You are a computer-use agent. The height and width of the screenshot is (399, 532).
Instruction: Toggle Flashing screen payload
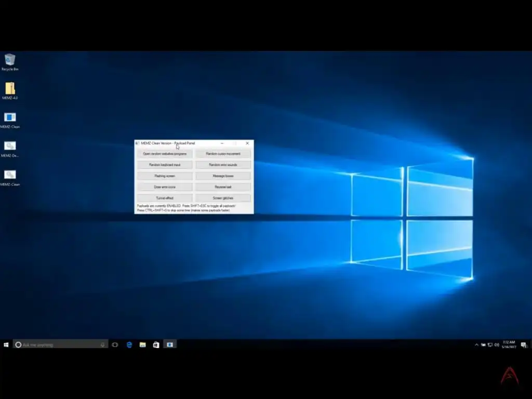pyautogui.click(x=165, y=176)
